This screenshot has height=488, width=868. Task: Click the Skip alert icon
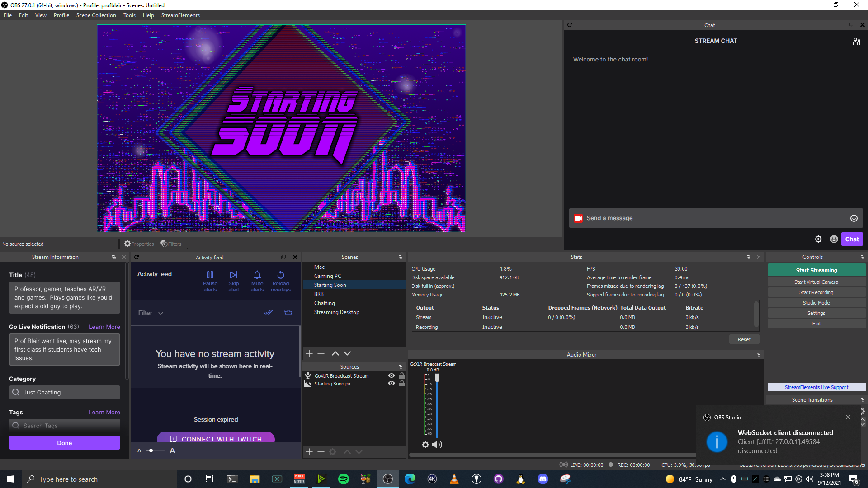233,275
